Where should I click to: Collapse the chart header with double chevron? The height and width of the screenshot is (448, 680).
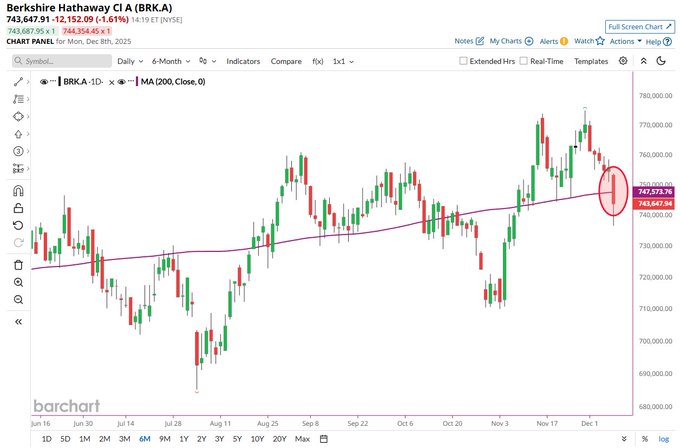tap(644, 61)
